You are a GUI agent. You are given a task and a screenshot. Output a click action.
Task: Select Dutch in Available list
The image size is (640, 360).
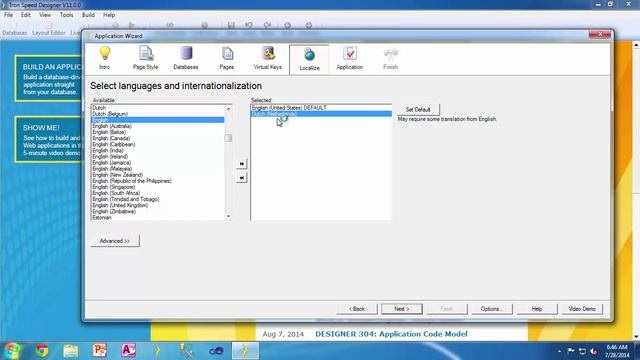tap(158, 108)
